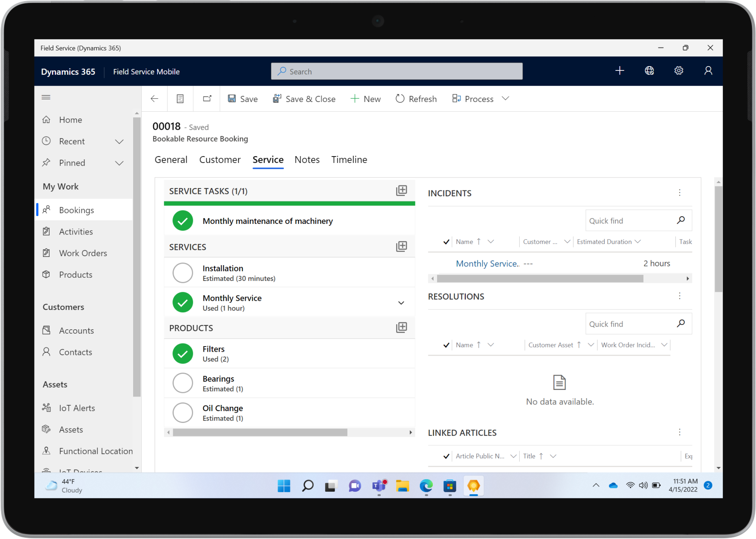Click the IoT Alerts icon
This screenshot has width=756, height=539.
pos(46,408)
